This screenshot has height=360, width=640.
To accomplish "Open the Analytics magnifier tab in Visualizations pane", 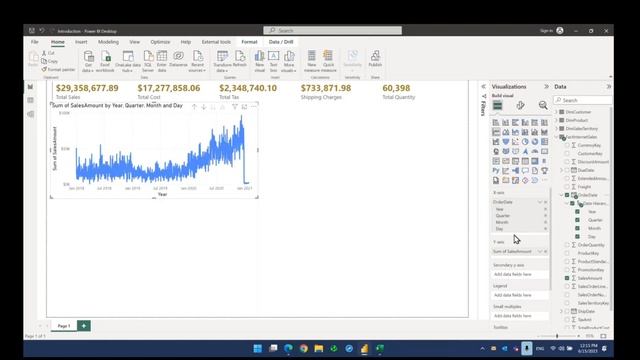I will click(x=543, y=105).
